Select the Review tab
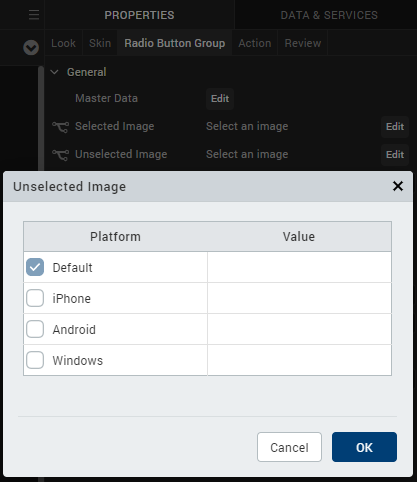The image size is (417, 482). (x=303, y=43)
